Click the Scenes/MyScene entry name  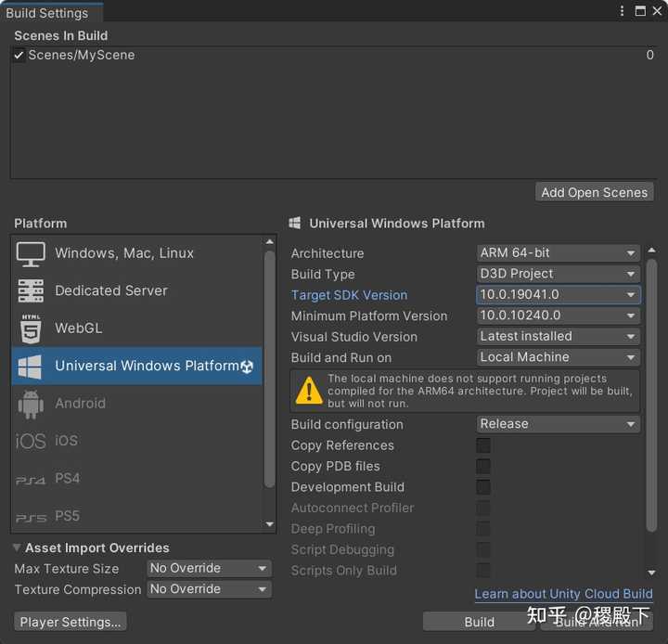coord(82,56)
